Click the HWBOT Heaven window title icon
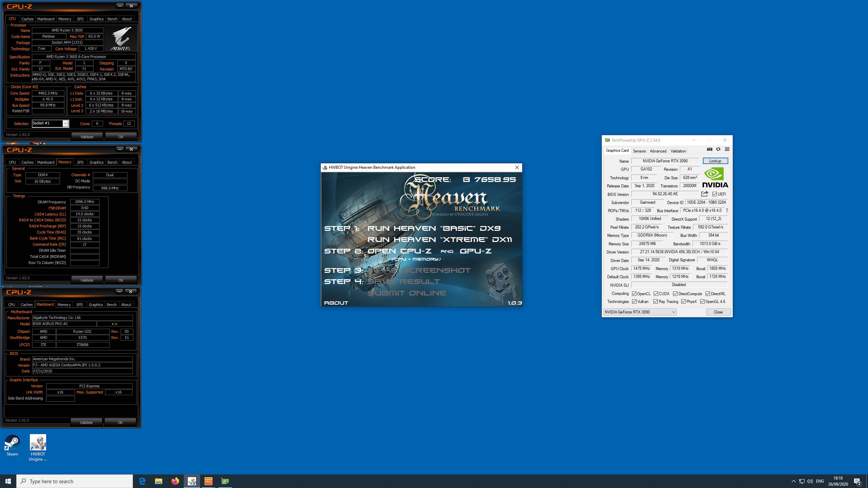Image resolution: width=868 pixels, height=488 pixels. pyautogui.click(x=325, y=167)
